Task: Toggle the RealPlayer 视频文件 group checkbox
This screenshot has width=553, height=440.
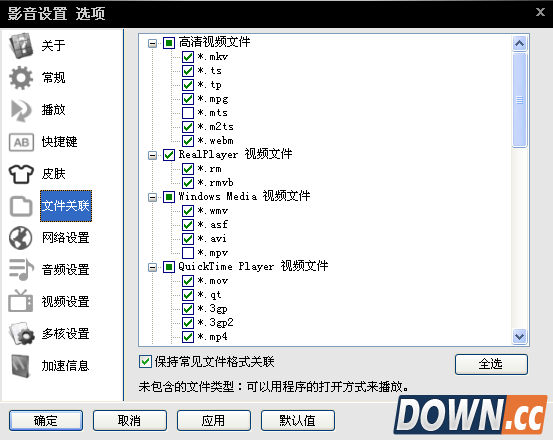Action: click(169, 155)
